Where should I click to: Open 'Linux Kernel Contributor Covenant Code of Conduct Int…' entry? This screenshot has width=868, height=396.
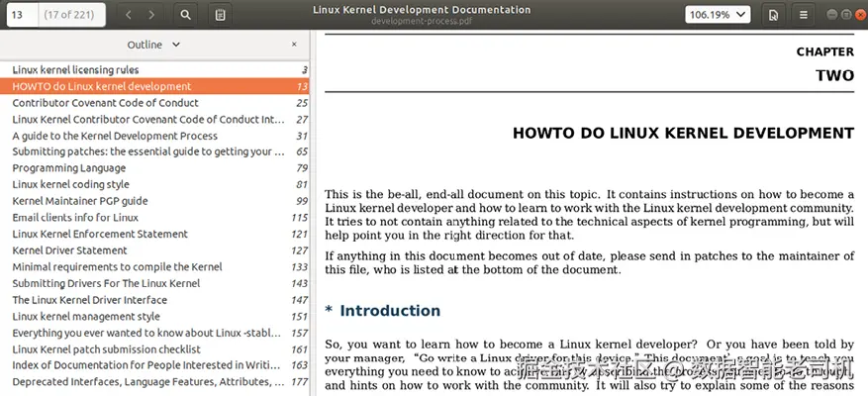[154, 119]
